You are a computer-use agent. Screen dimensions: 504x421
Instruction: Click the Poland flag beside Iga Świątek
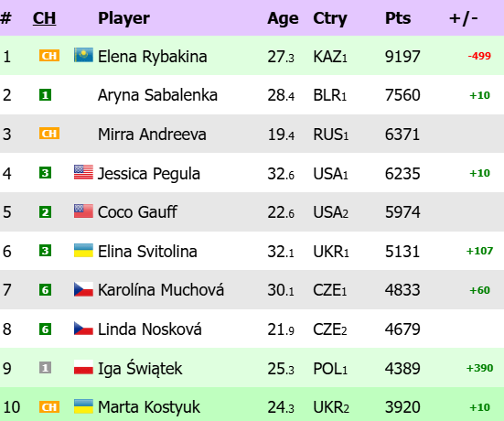tap(83, 367)
